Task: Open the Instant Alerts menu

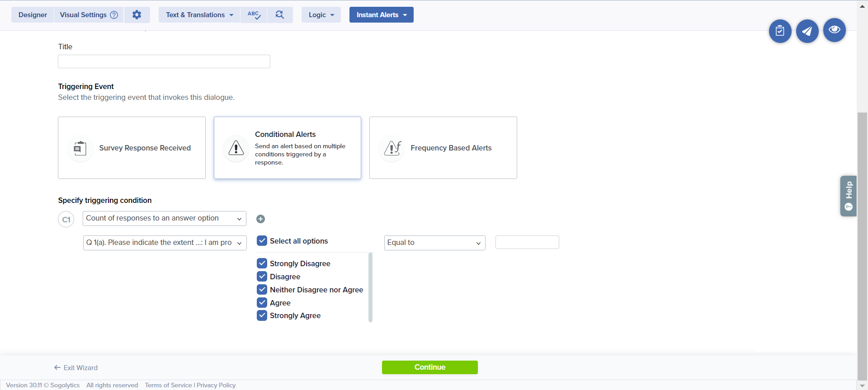Action: coord(381,15)
